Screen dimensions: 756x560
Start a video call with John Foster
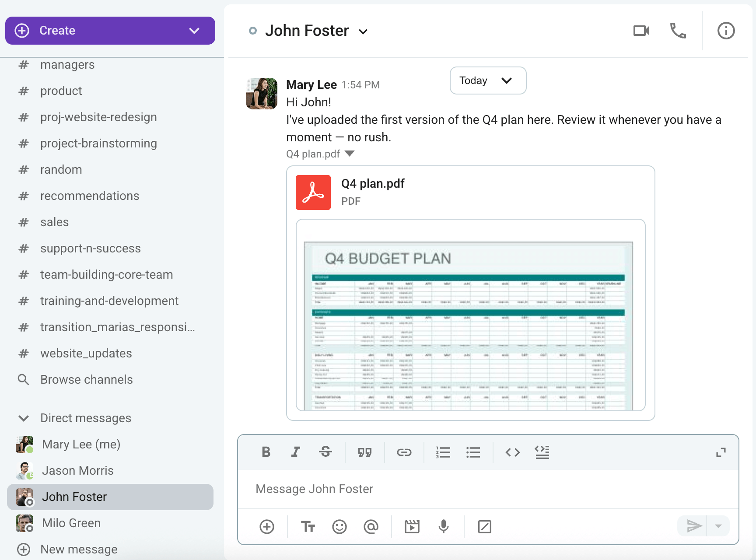pos(640,31)
